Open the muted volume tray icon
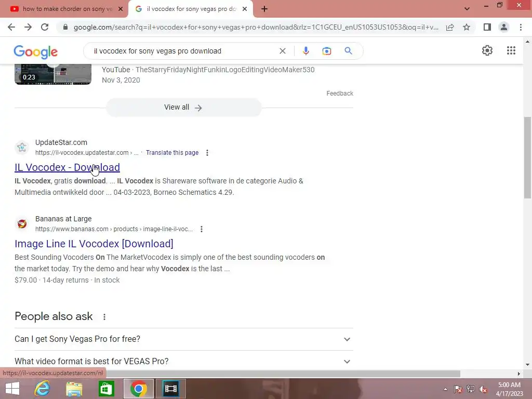 pyautogui.click(x=483, y=389)
